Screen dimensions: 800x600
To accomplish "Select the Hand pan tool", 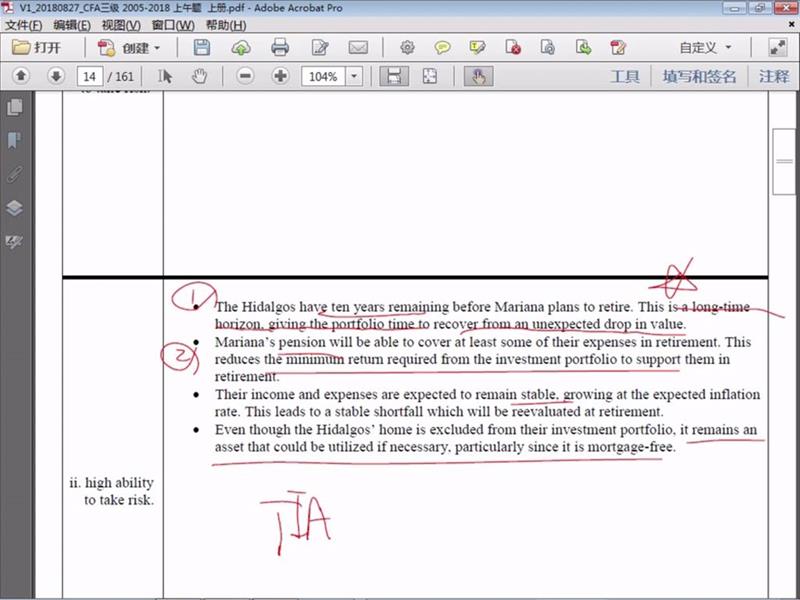I will click(198, 76).
